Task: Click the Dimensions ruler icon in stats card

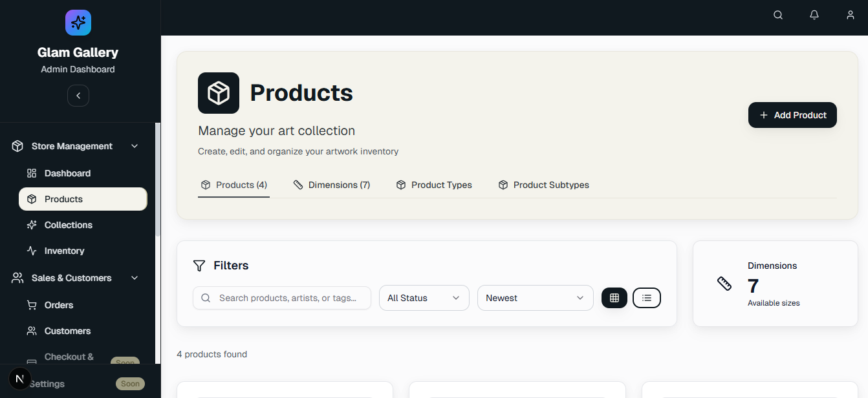Action: coord(724,284)
